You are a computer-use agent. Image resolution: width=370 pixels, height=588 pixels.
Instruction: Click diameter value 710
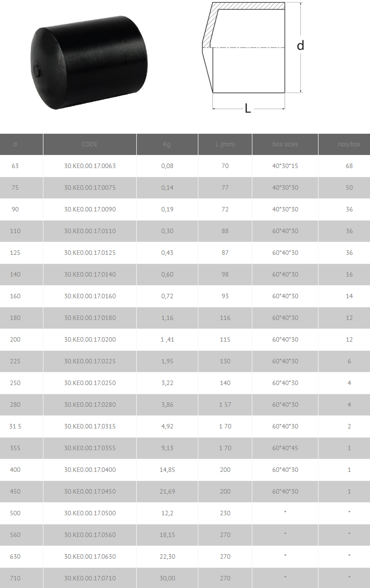click(15, 578)
